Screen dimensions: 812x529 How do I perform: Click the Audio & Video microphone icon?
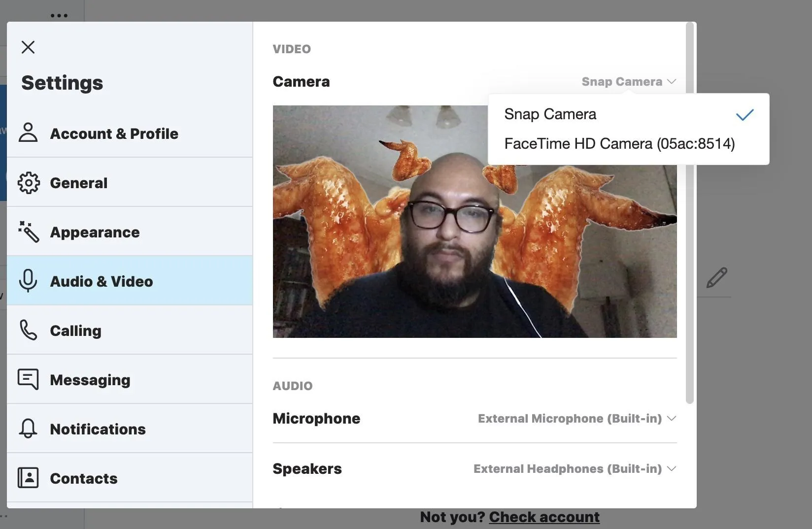tap(28, 281)
